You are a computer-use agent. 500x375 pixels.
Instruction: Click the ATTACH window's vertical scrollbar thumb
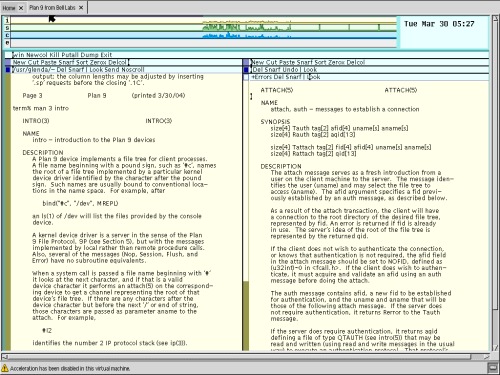[x=246, y=316]
